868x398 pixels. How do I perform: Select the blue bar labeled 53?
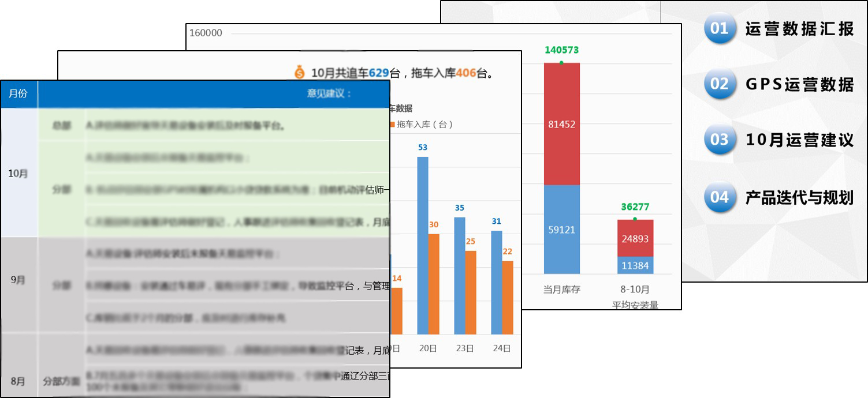(423, 245)
